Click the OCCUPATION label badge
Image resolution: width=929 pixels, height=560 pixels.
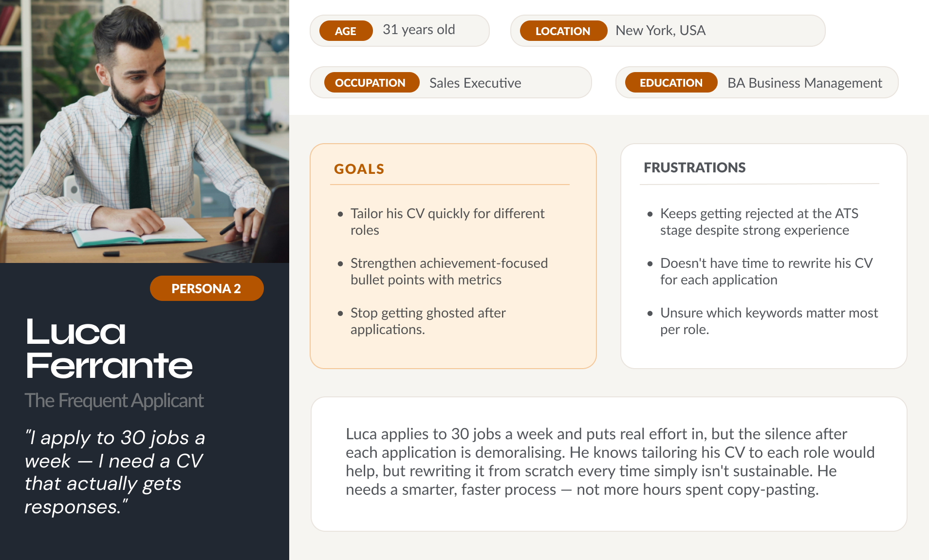pyautogui.click(x=371, y=82)
